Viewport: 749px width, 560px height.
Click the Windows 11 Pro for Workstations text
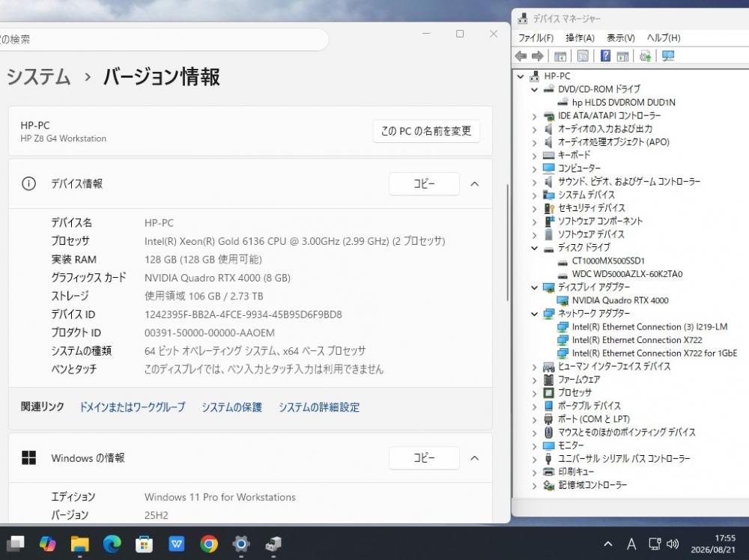[x=219, y=497]
